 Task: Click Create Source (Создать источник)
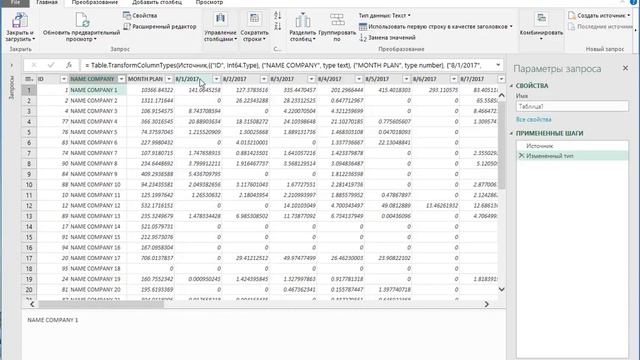[599, 16]
